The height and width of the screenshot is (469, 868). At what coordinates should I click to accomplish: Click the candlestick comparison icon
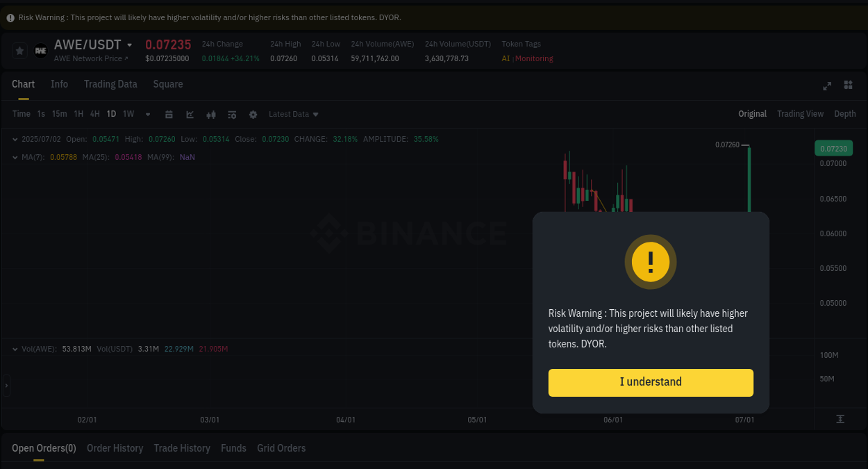210,113
